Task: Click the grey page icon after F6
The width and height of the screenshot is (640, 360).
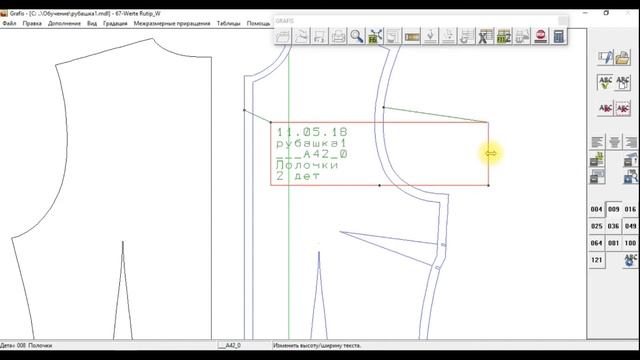Action: point(393,36)
